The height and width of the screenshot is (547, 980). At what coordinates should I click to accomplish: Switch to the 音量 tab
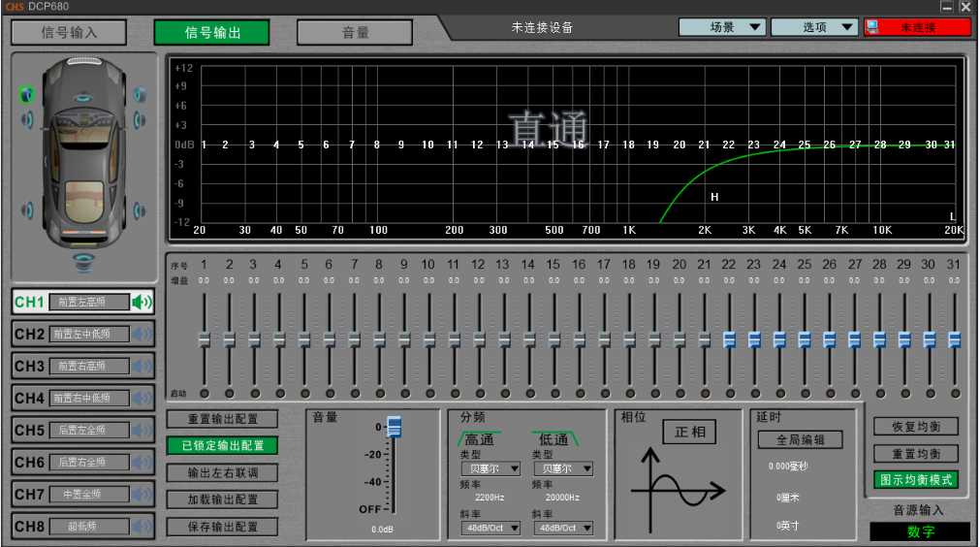pyautogui.click(x=356, y=32)
